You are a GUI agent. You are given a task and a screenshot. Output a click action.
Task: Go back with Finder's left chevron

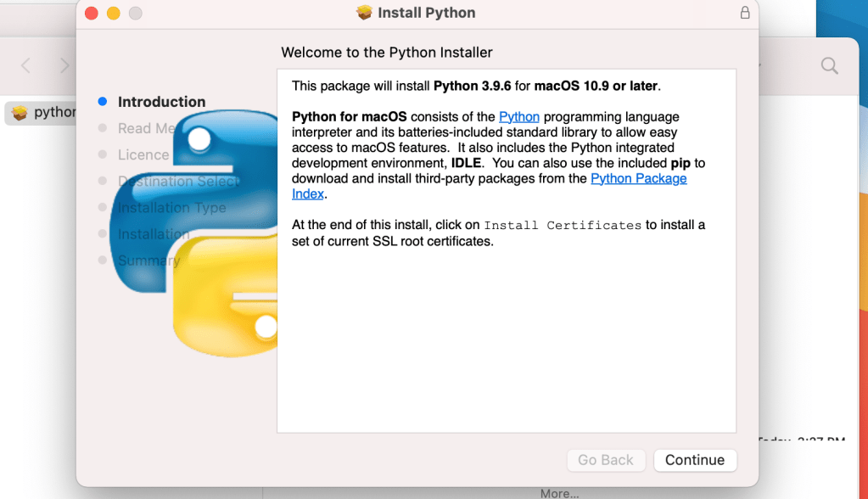click(x=25, y=65)
